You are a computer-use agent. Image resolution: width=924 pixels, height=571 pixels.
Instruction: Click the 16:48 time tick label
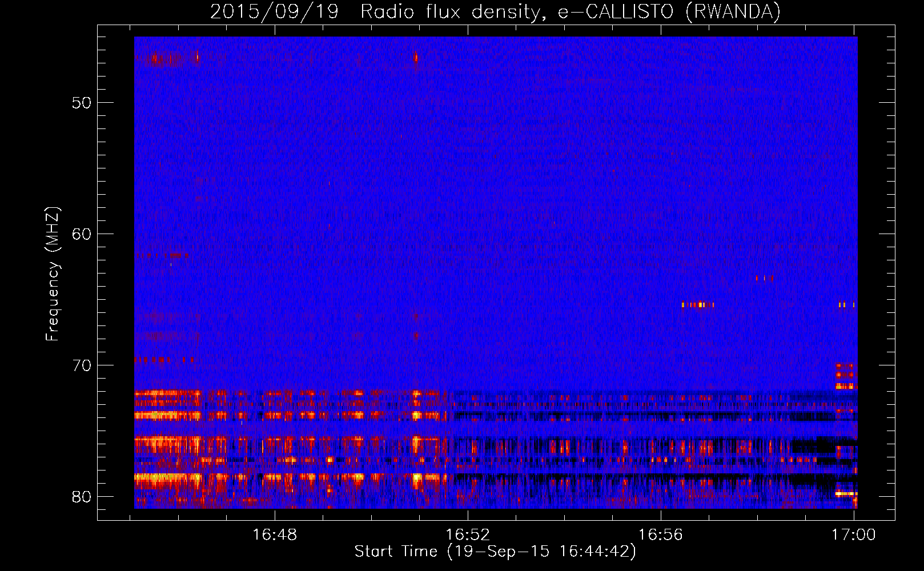(275, 535)
